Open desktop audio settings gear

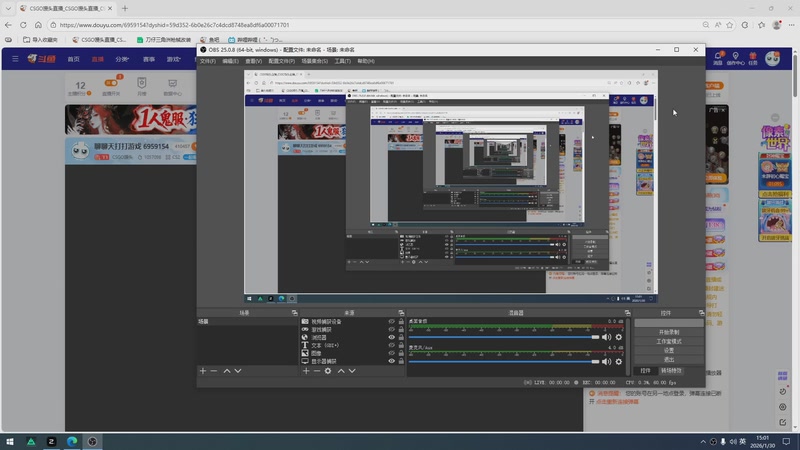[x=619, y=337]
